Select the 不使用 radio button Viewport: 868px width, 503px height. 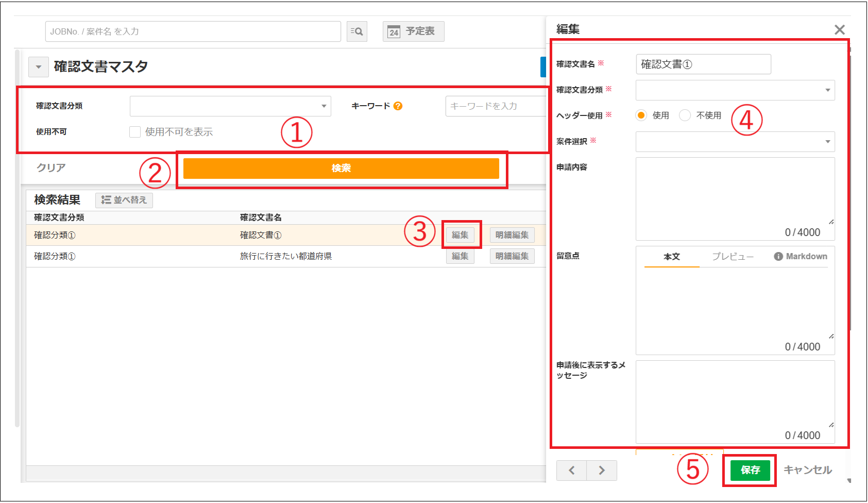pos(685,115)
